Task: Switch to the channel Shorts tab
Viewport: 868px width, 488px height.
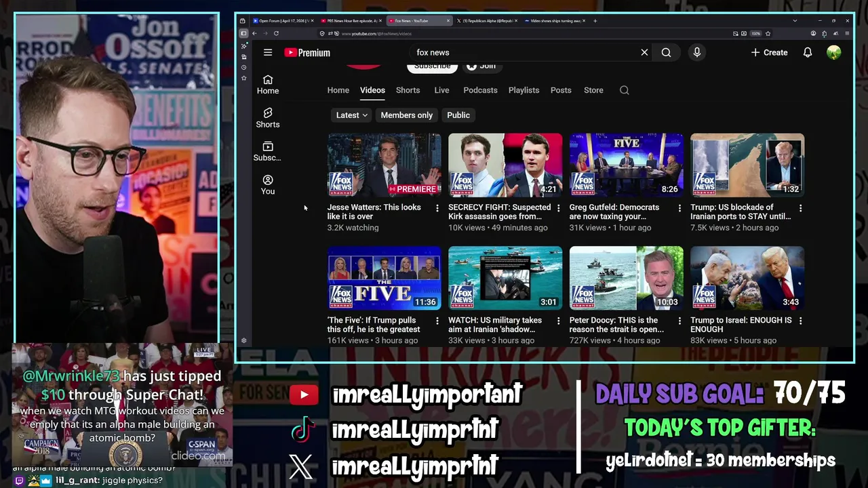Action: click(x=408, y=90)
